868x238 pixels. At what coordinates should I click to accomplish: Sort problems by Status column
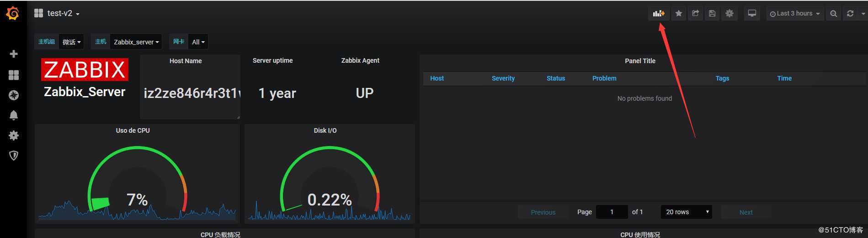pos(556,78)
